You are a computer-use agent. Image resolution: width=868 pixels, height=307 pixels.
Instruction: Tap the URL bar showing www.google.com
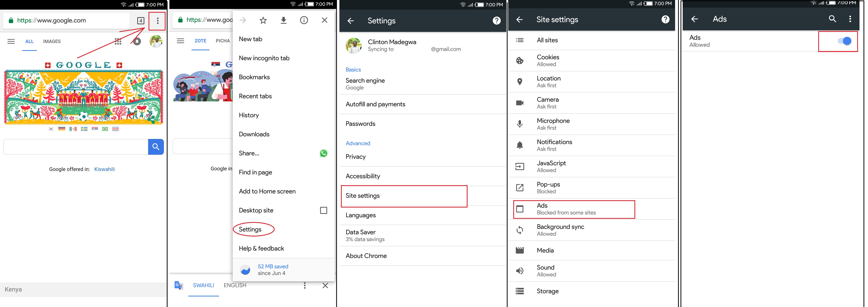click(66, 21)
